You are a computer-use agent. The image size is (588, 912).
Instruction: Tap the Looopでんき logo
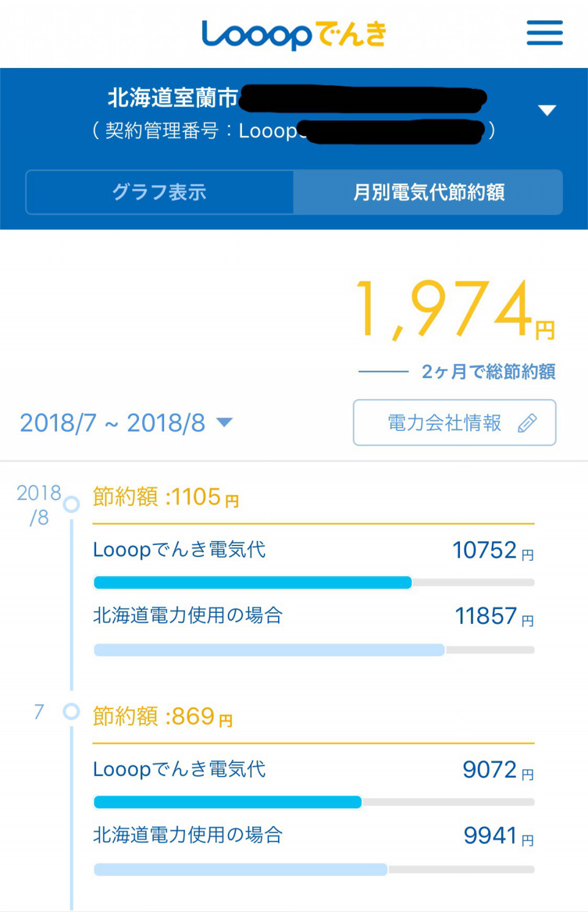click(x=294, y=35)
